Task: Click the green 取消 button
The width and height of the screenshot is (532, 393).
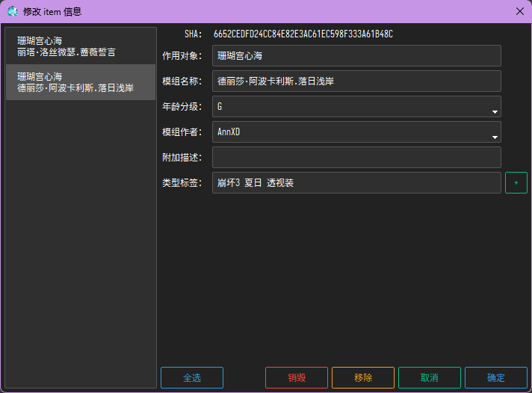Action: click(430, 377)
